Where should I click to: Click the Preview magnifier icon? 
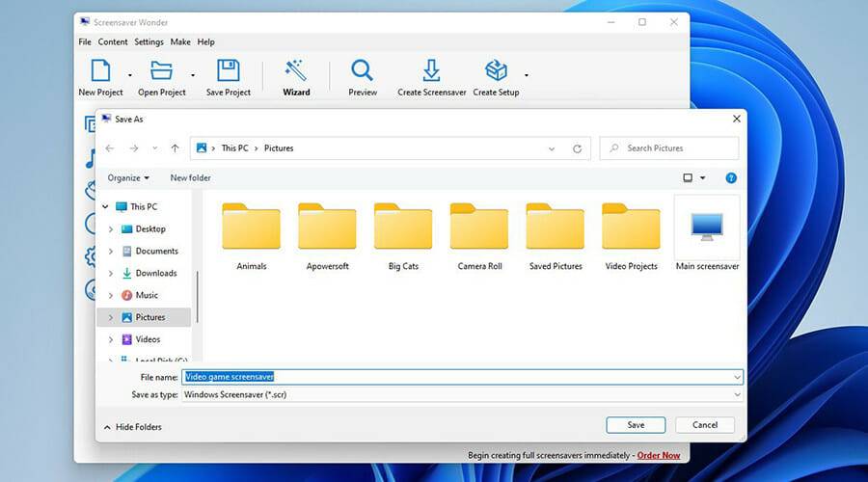363,71
